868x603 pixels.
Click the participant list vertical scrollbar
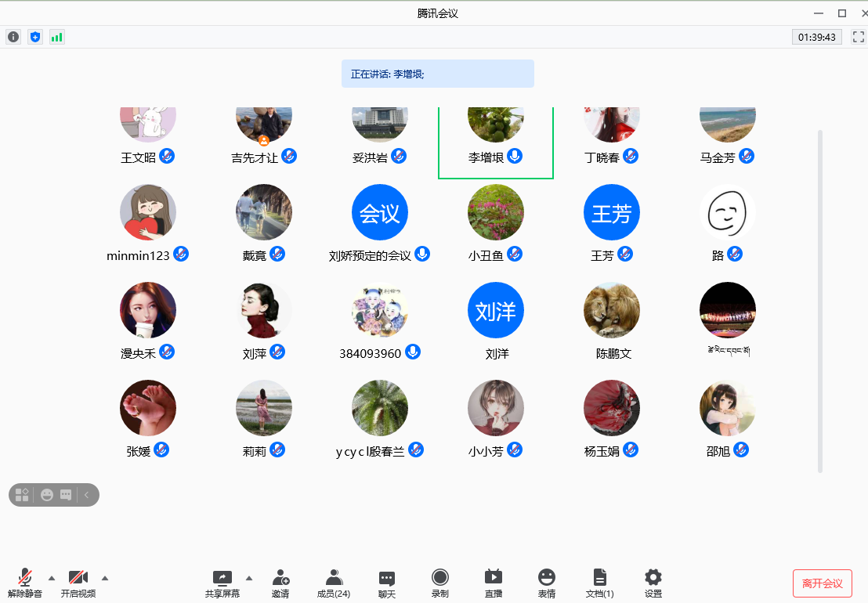coord(820,301)
